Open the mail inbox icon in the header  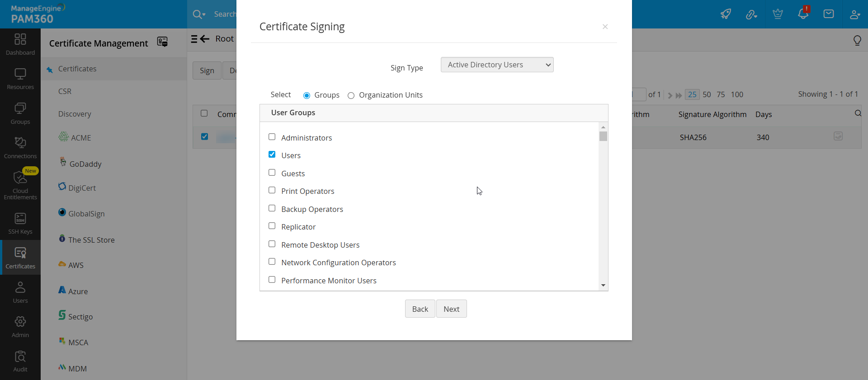[x=829, y=14]
